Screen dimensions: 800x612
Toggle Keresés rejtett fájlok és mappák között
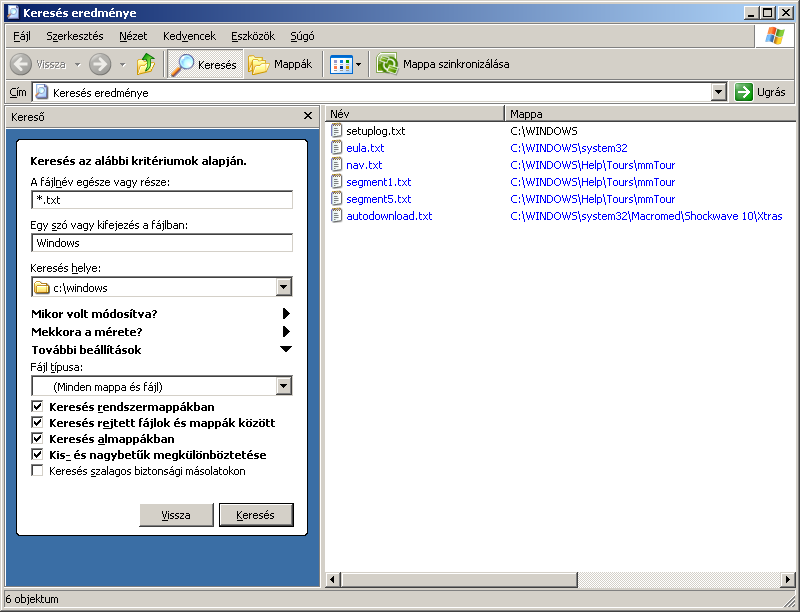[x=37, y=422]
